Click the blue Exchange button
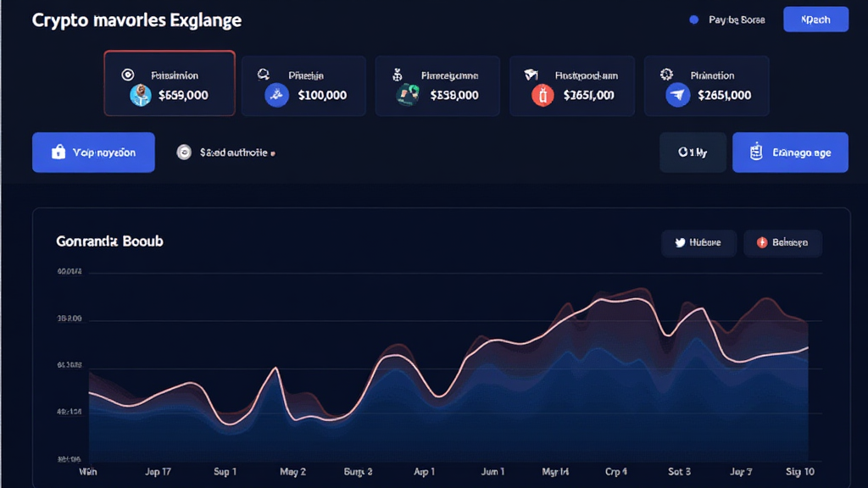Image resolution: width=868 pixels, height=488 pixels. [x=790, y=152]
